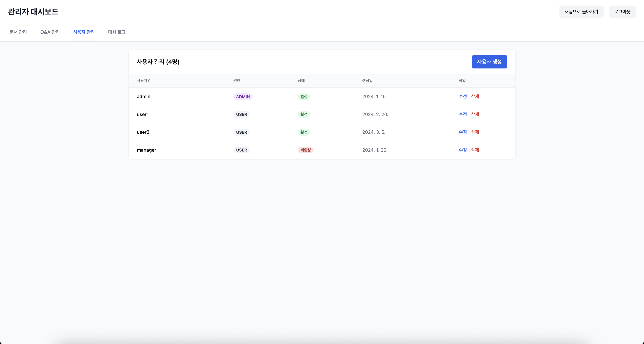The width and height of the screenshot is (644, 344).
Task: Click 채팅으로 돌아가기 button
Action: click(x=581, y=12)
